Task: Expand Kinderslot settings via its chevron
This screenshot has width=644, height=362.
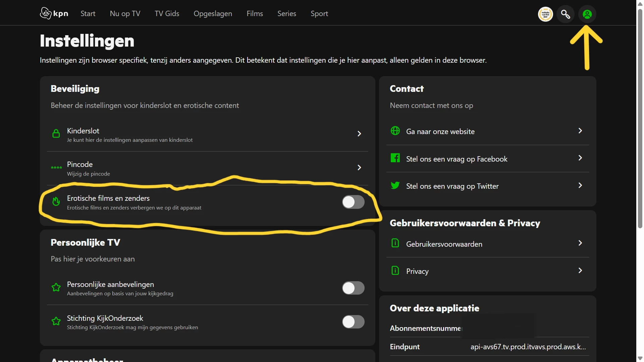Action: [x=359, y=134]
